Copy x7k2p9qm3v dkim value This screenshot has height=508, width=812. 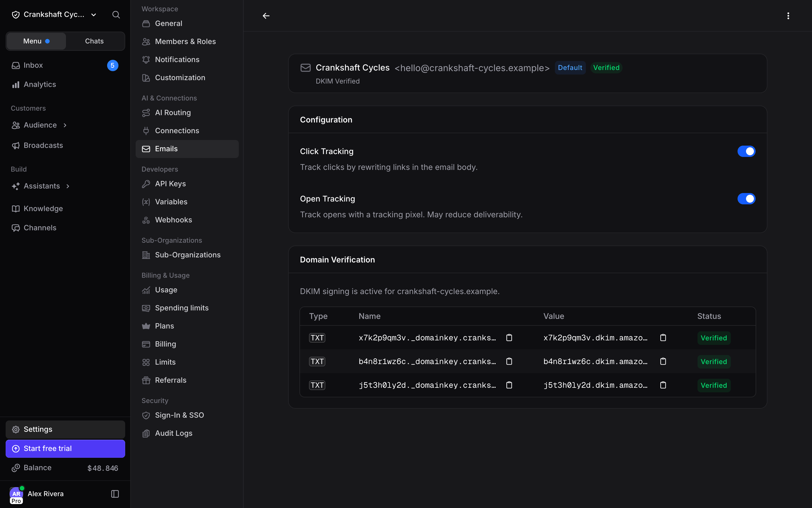click(663, 338)
